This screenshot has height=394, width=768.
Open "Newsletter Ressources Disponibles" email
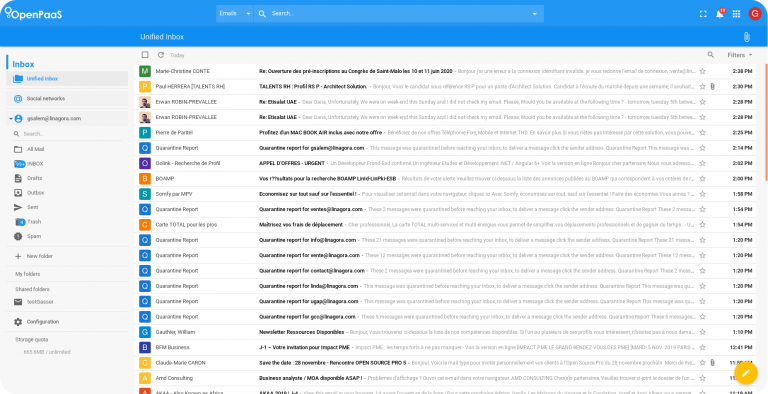[301, 332]
